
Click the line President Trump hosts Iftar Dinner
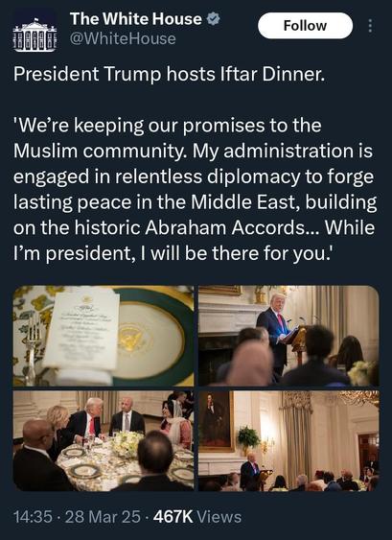tap(169, 75)
